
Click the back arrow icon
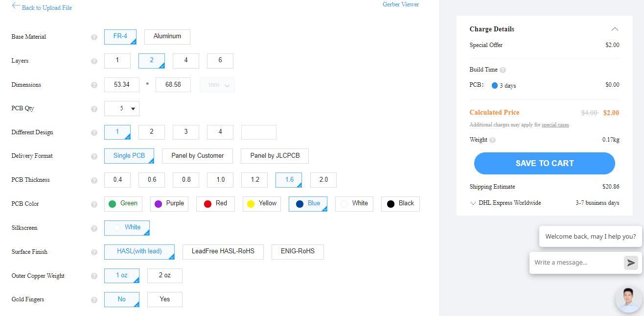16,6
